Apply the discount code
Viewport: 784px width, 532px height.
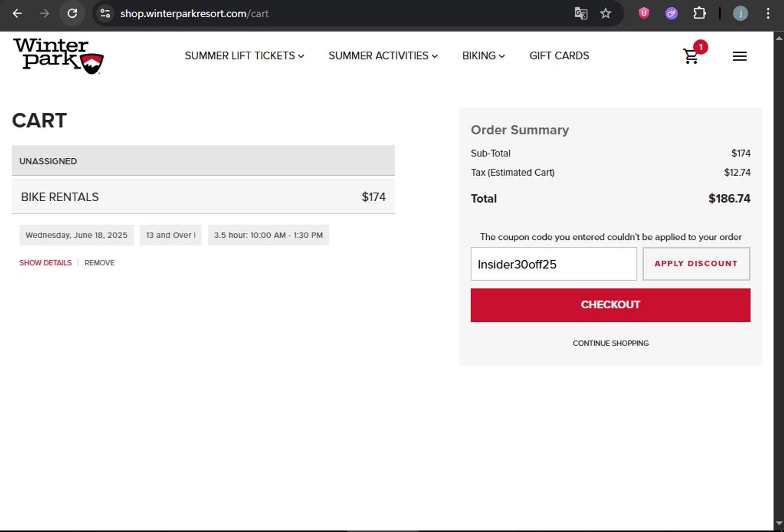[x=696, y=264]
